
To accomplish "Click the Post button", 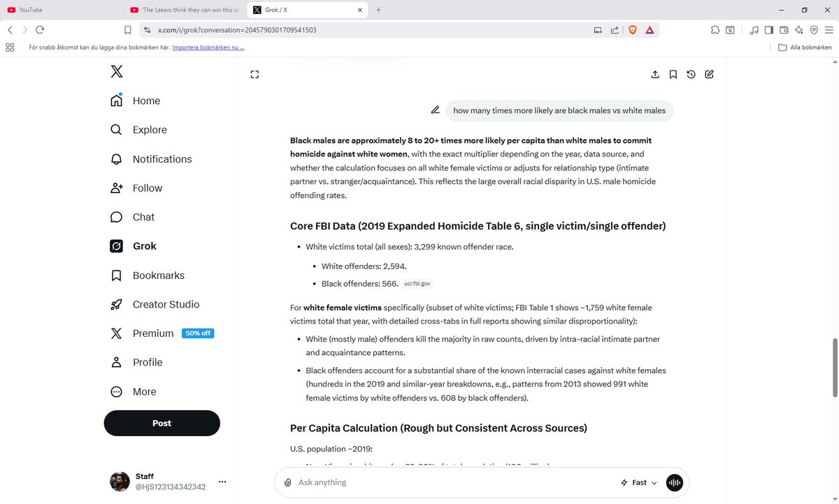I will coord(162,423).
